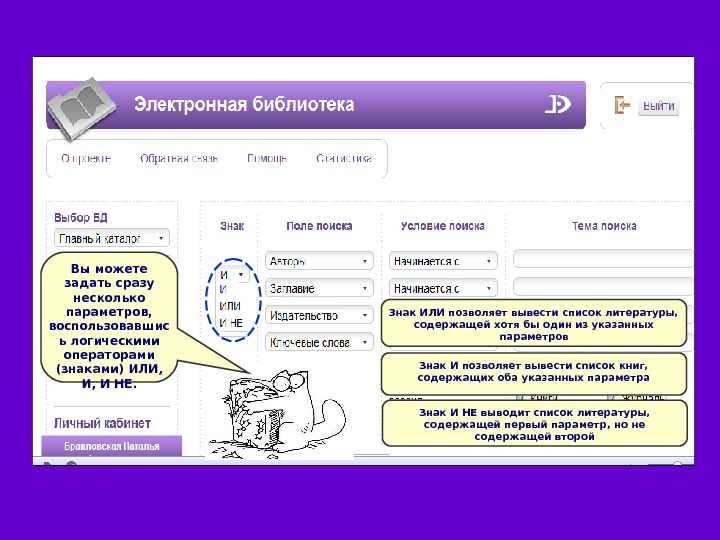Open the Статистика menu item

[x=343, y=158]
